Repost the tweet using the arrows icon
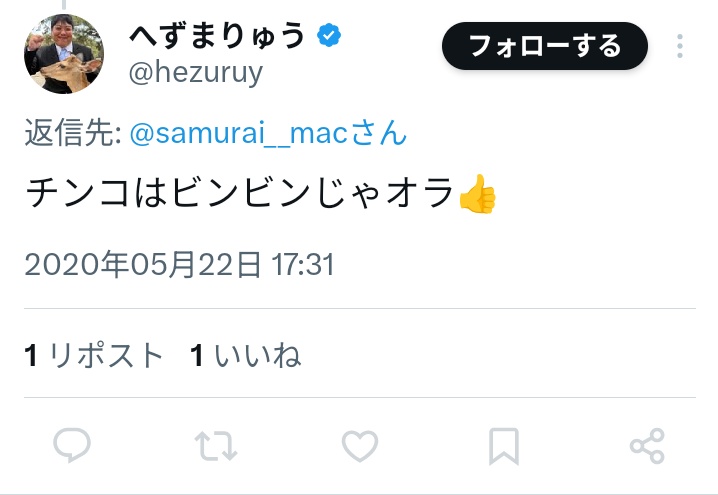Image resolution: width=718 pixels, height=495 pixels. pyautogui.click(x=216, y=446)
